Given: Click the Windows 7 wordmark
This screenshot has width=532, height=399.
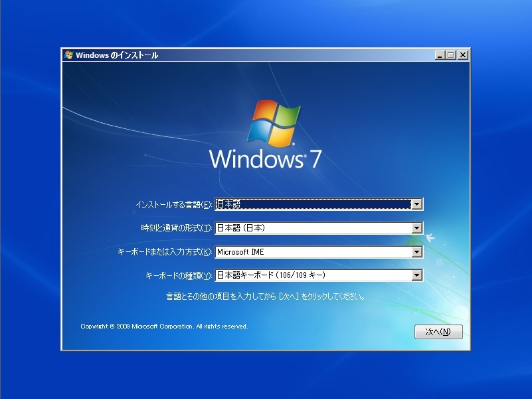Looking at the screenshot, I should (x=266, y=160).
